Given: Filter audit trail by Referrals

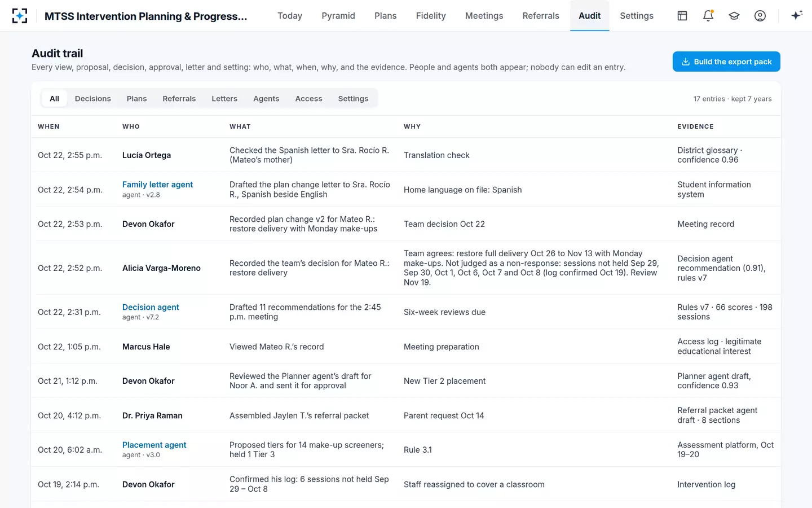Looking at the screenshot, I should (x=179, y=99).
